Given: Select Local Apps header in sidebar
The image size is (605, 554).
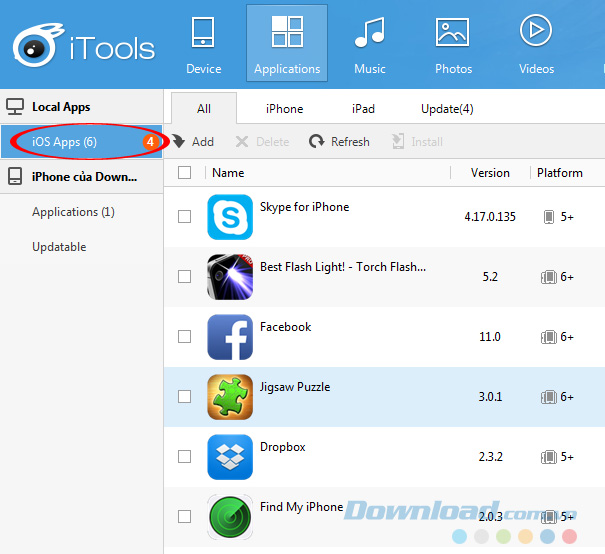Looking at the screenshot, I should point(81,106).
